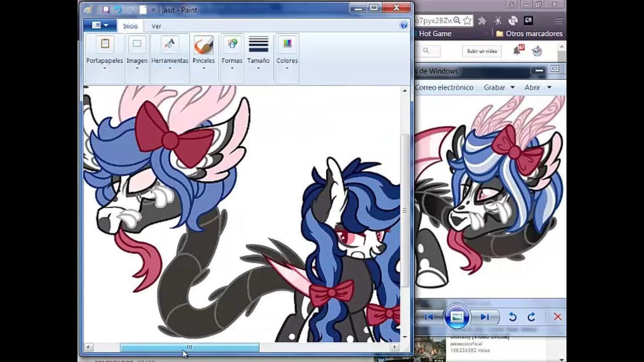Expand the Formas dropdown arrow
Viewport: 644px width, 362px height.
[x=232, y=68]
